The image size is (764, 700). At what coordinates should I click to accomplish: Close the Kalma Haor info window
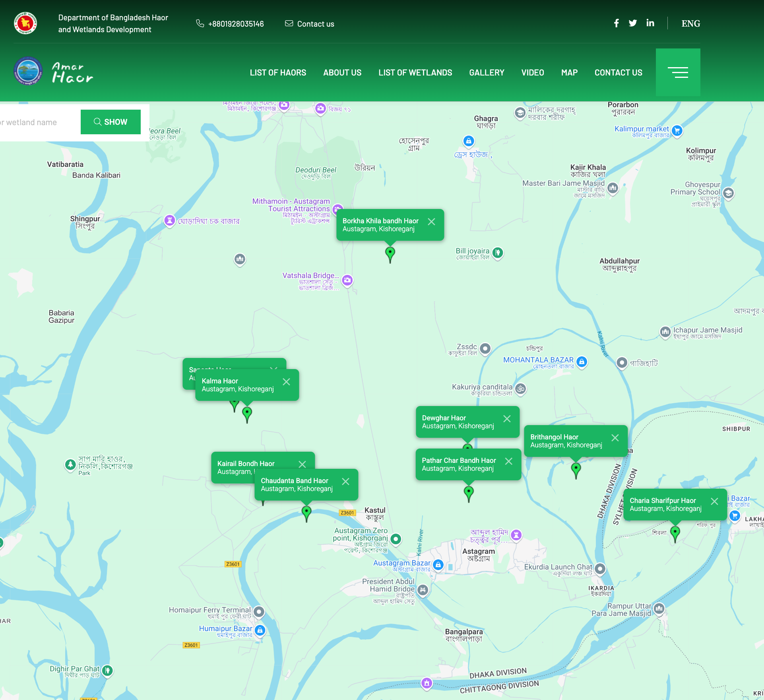click(x=286, y=382)
